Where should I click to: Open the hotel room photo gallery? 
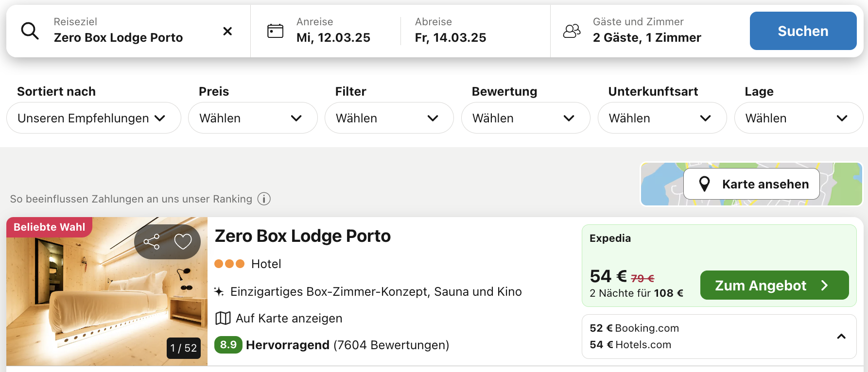pos(107,291)
